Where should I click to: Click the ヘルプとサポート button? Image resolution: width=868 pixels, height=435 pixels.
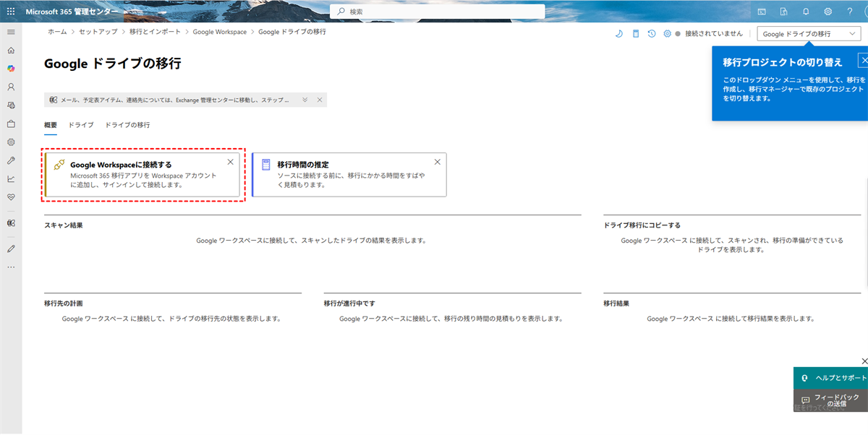830,378
